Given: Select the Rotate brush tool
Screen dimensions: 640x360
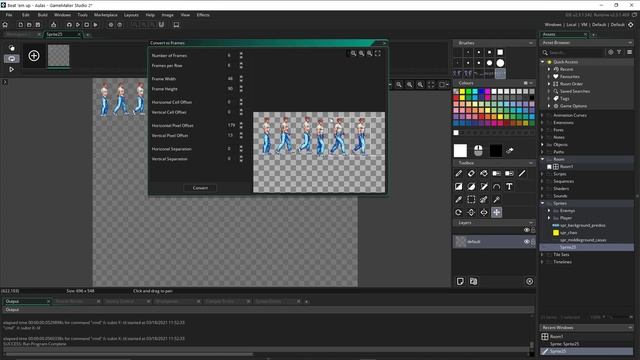Looking at the screenshot, I should click(x=458, y=212).
